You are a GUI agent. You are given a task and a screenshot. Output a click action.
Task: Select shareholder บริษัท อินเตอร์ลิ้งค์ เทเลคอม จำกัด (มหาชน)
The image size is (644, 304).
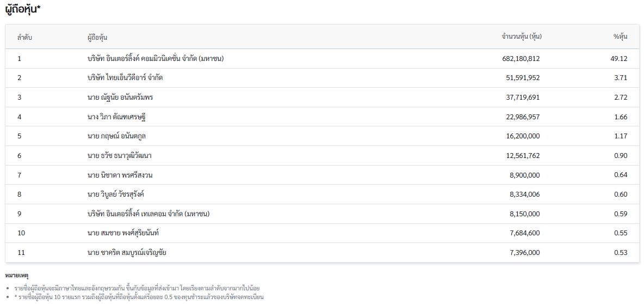(148, 214)
